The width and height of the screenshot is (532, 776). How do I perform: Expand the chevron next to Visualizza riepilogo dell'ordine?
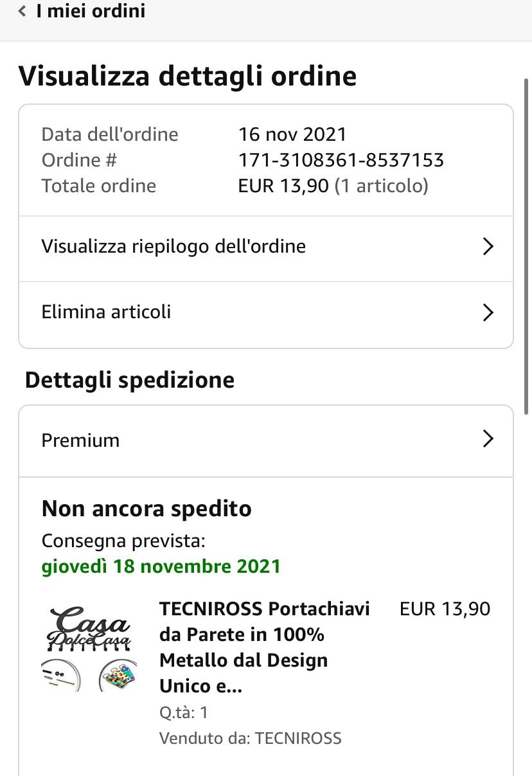(x=488, y=246)
